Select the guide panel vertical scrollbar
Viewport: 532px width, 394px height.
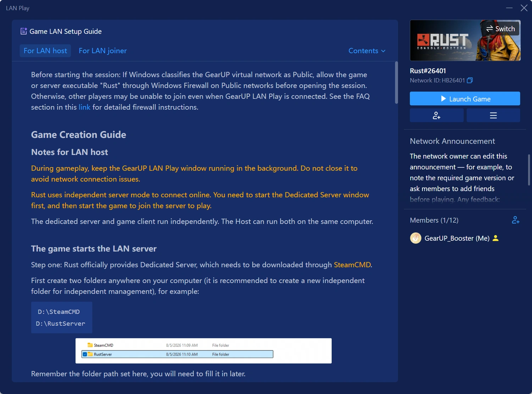pos(396,83)
